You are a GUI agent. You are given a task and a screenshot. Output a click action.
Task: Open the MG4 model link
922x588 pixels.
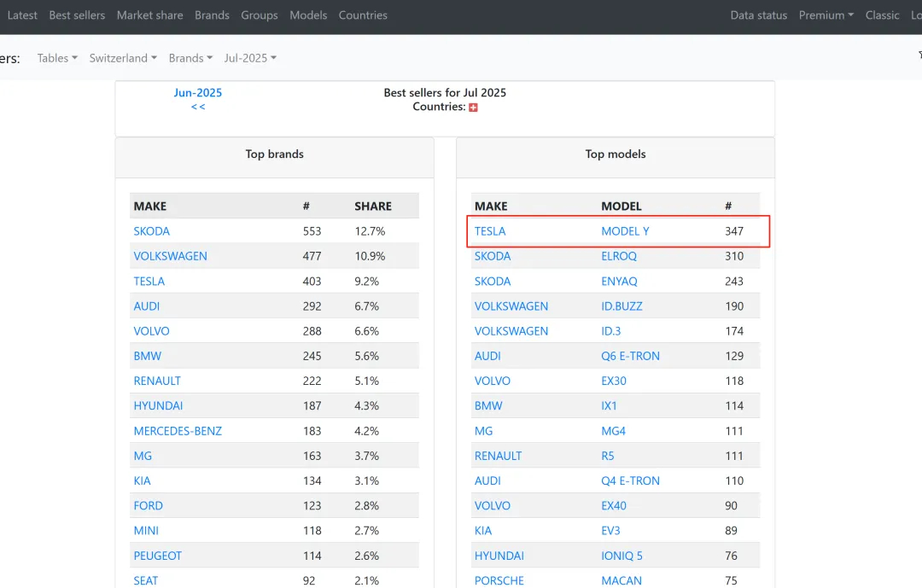click(x=613, y=431)
